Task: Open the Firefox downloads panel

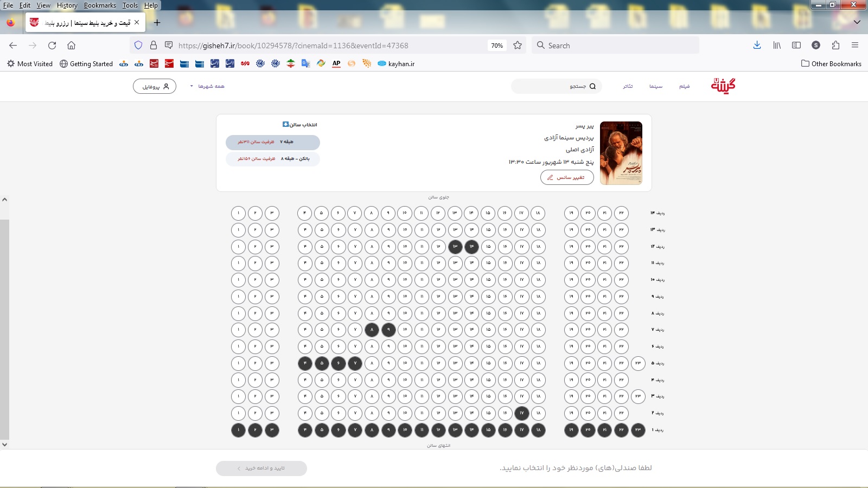Action: click(757, 46)
